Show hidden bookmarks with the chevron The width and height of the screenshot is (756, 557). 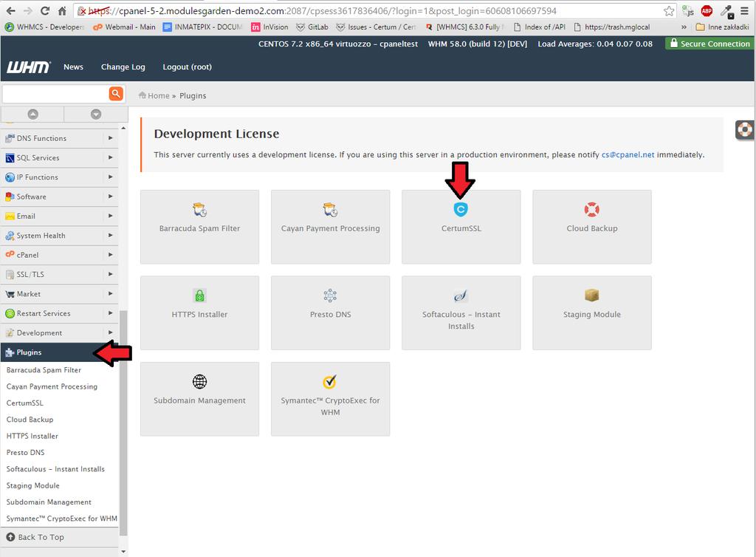(x=684, y=27)
